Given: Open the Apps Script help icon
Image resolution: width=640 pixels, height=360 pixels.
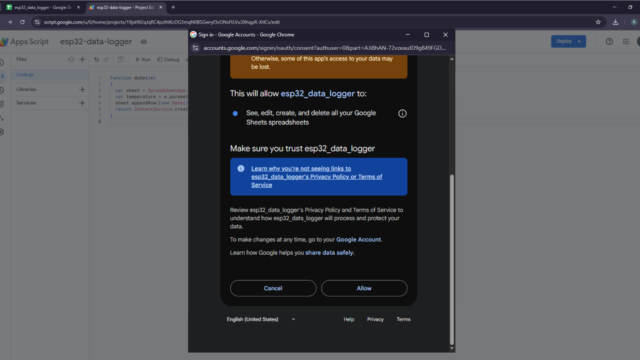Looking at the screenshot, I should tap(609, 41).
